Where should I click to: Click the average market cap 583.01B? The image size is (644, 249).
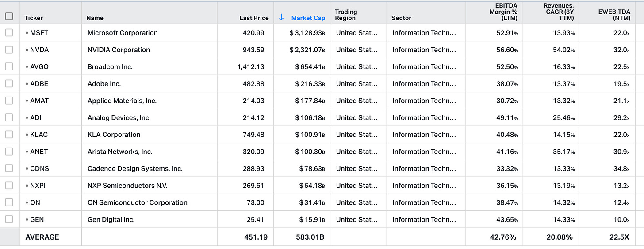pyautogui.click(x=310, y=237)
